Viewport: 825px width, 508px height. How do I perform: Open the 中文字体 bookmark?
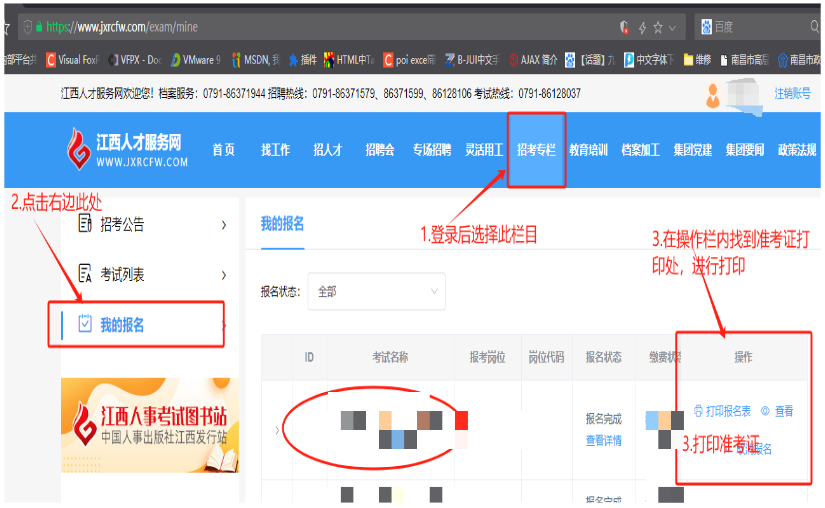pyautogui.click(x=649, y=60)
